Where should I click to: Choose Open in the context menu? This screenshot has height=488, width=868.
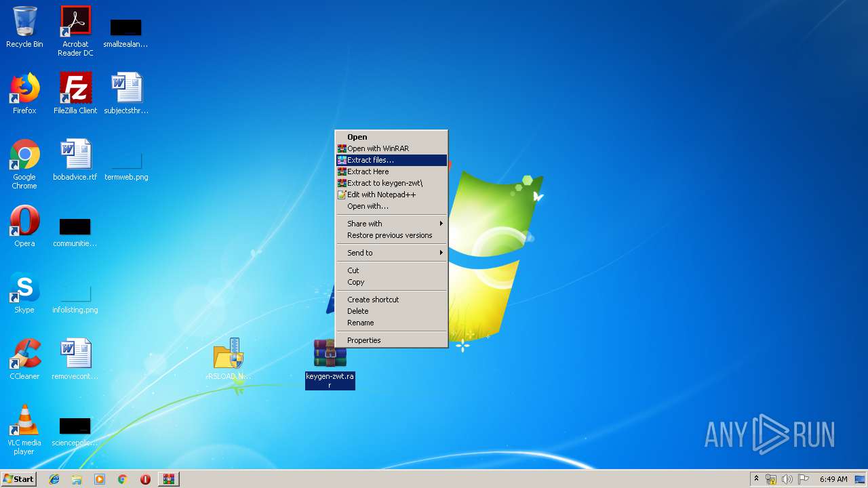click(391, 137)
